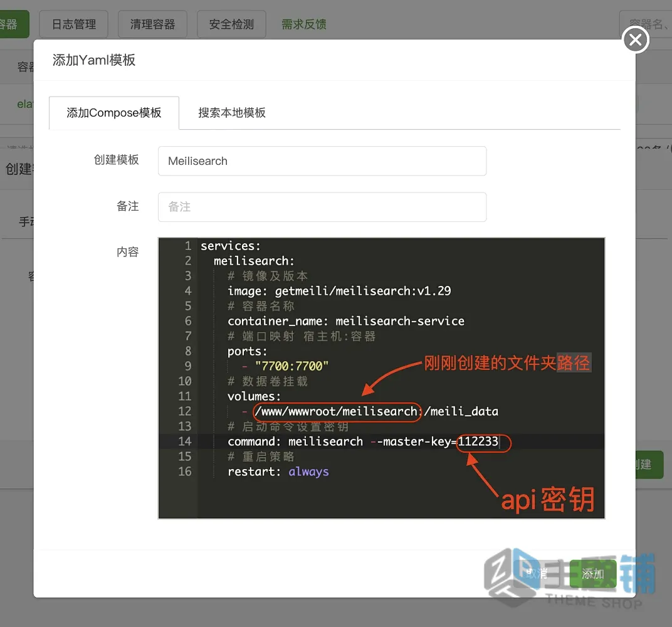The width and height of the screenshot is (672, 627).
Task: Click the 创建模板 name field containing Meilisearch
Action: point(322,161)
